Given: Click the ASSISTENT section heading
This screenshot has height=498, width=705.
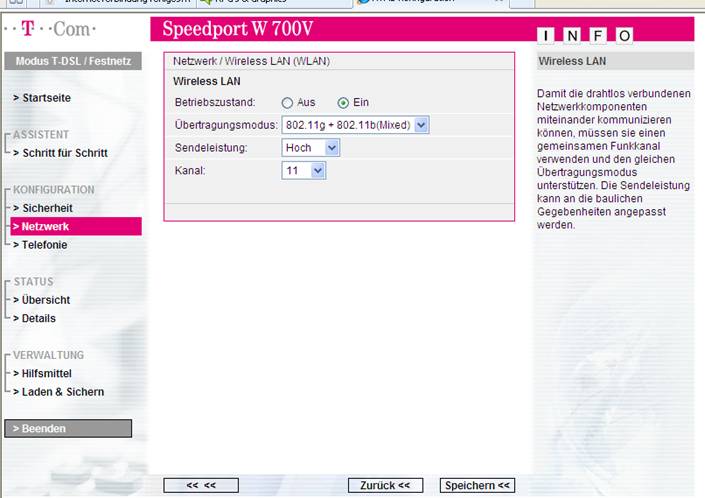Looking at the screenshot, I should tap(40, 135).
